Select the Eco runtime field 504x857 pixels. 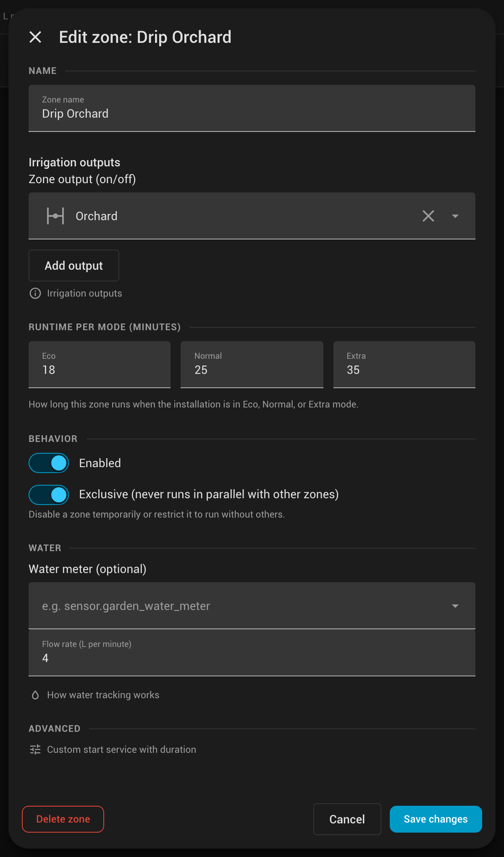click(100, 365)
